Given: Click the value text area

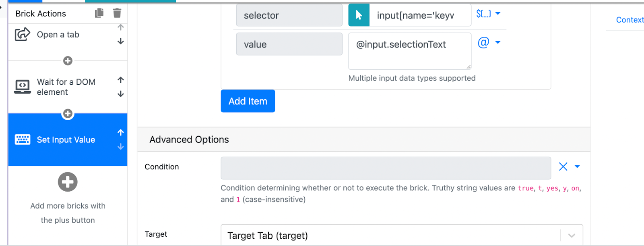Looking at the screenshot, I should pos(409,51).
